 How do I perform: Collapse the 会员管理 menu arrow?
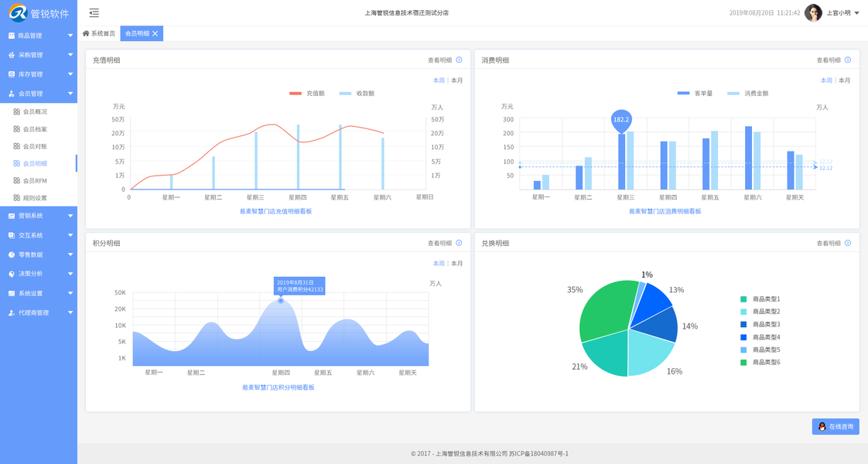click(x=70, y=94)
